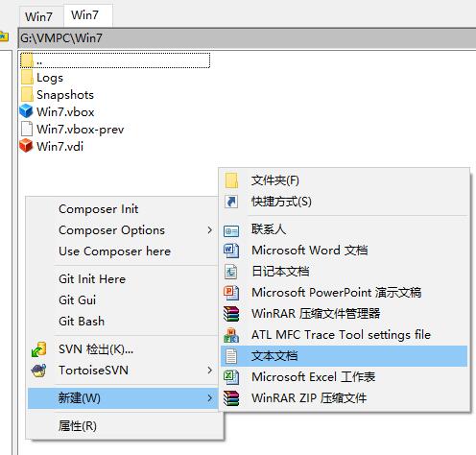Switch to the first Win7 tab
The image size is (476, 455).
[38, 16]
